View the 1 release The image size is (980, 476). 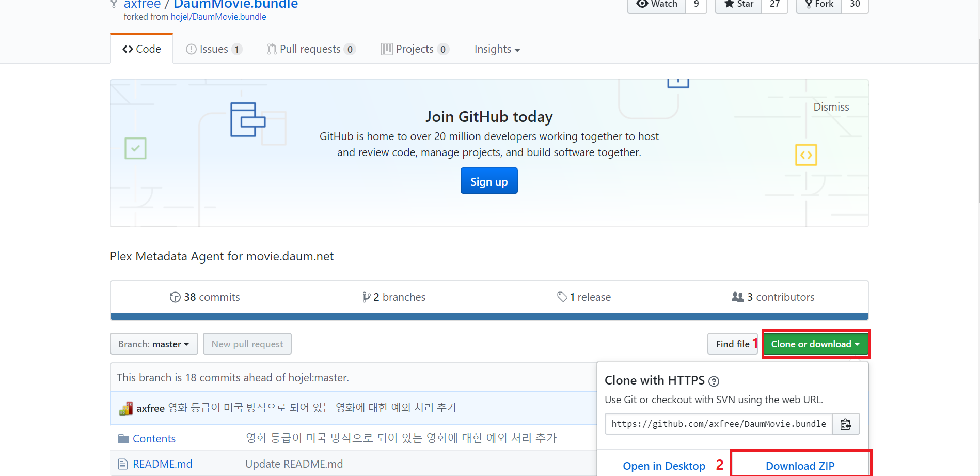584,297
